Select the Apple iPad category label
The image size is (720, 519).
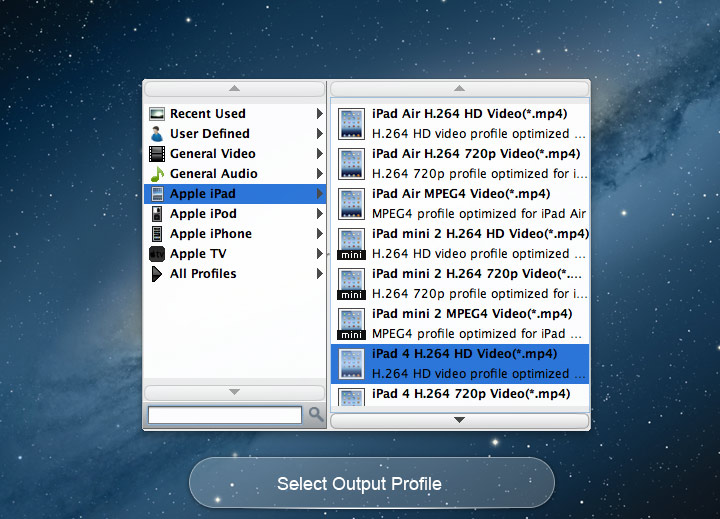pyautogui.click(x=202, y=194)
